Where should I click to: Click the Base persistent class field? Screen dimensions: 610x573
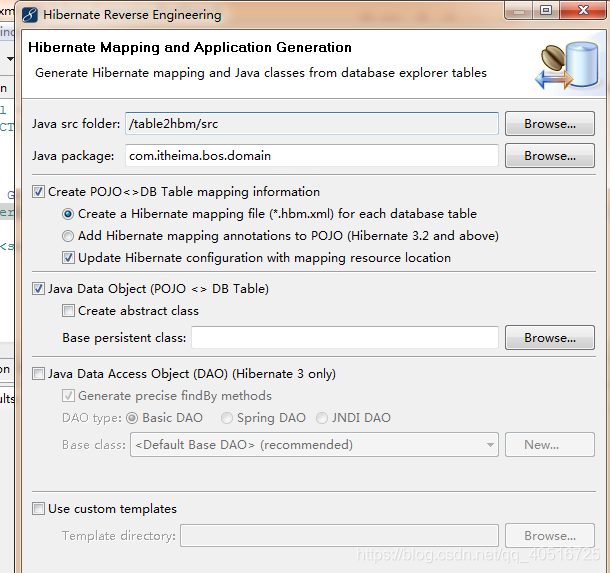coord(345,338)
